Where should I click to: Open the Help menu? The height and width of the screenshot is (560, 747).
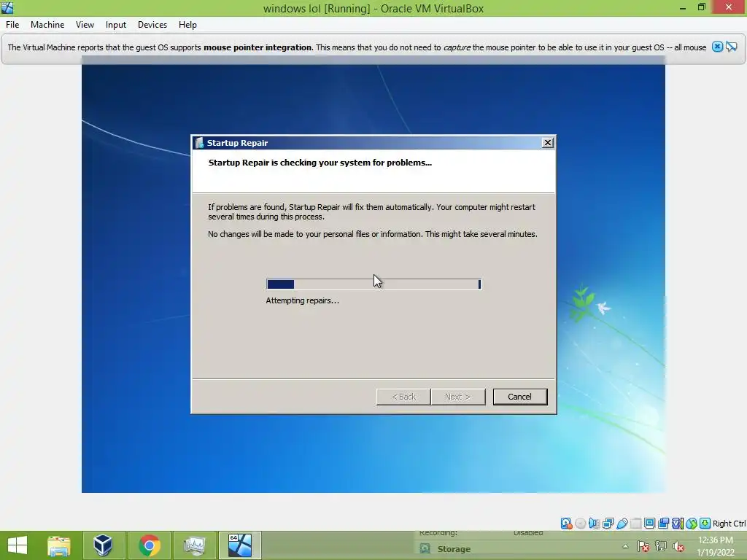tap(187, 25)
